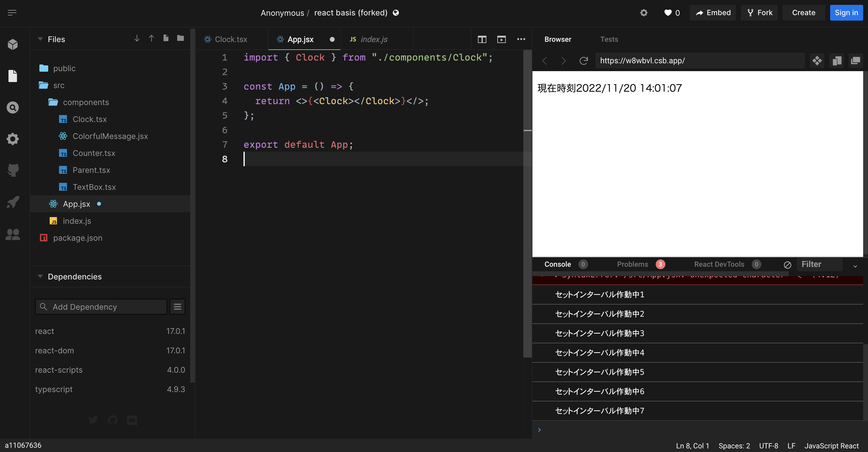
Task: Fork the sandbox
Action: tap(759, 12)
